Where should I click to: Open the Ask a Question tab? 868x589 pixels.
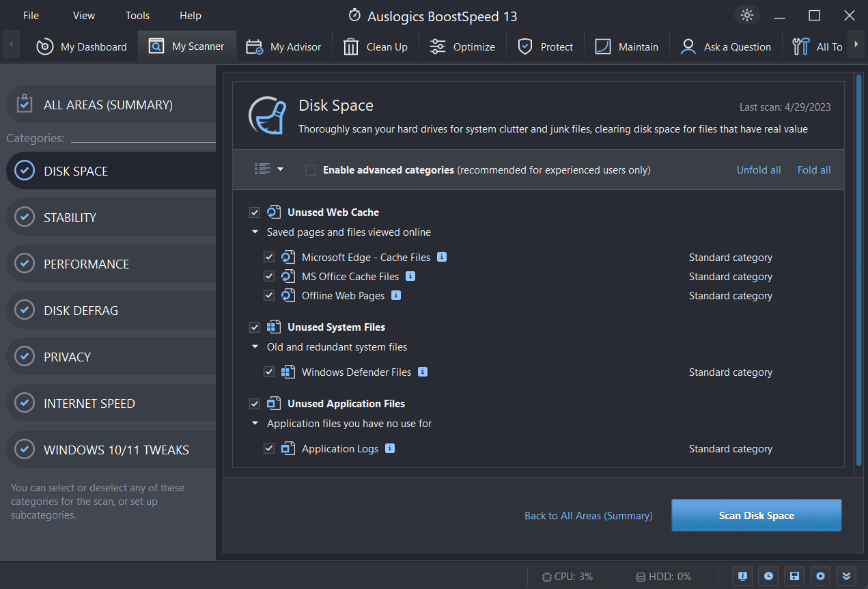(x=726, y=46)
